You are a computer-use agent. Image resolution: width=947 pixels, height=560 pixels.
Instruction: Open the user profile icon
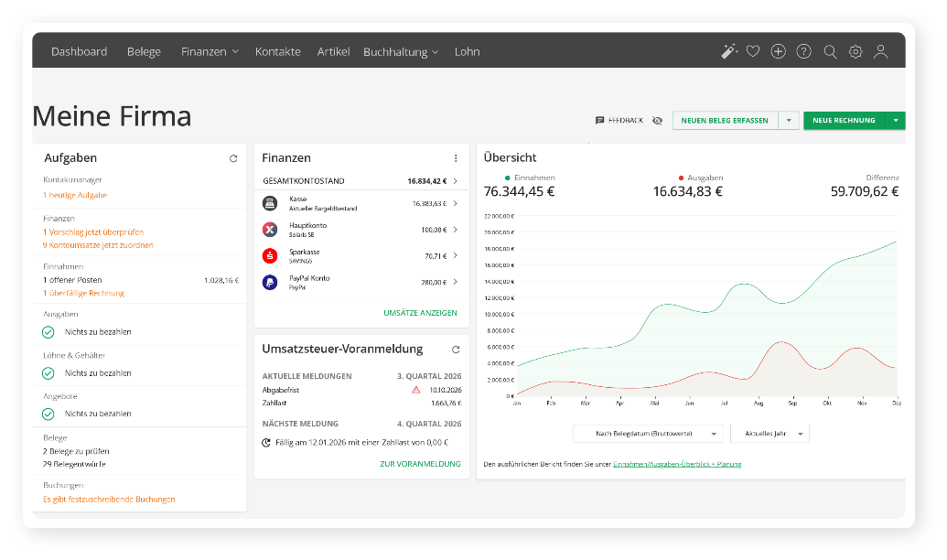coord(880,52)
